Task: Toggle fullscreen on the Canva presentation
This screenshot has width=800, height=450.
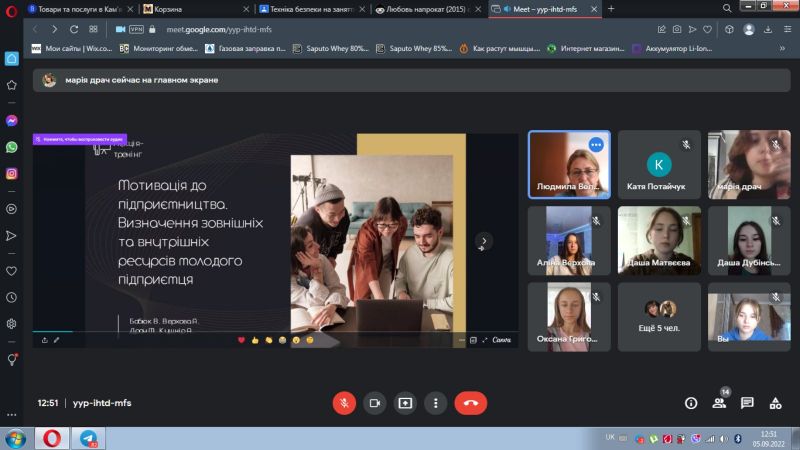Action: [485, 340]
